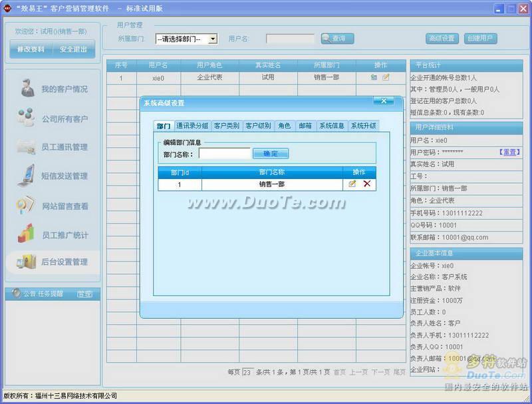Open the 系统升级 tab
This screenshot has height=404, width=532.
(364, 126)
